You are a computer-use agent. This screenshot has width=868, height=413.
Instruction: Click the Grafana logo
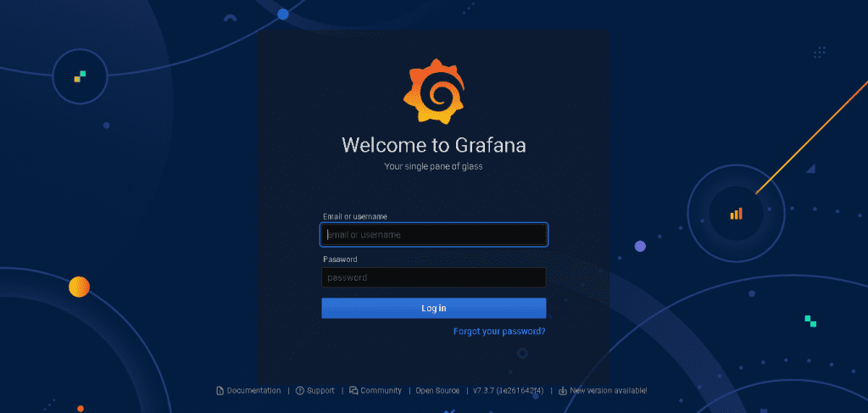point(433,91)
